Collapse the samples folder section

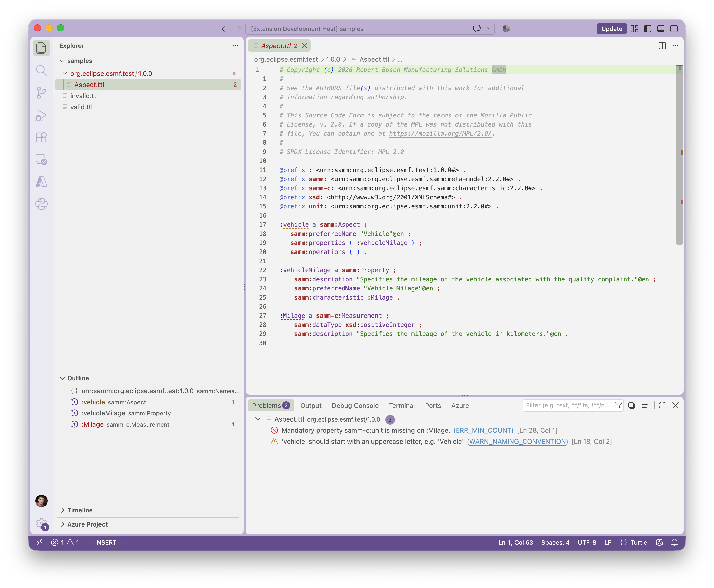point(62,61)
